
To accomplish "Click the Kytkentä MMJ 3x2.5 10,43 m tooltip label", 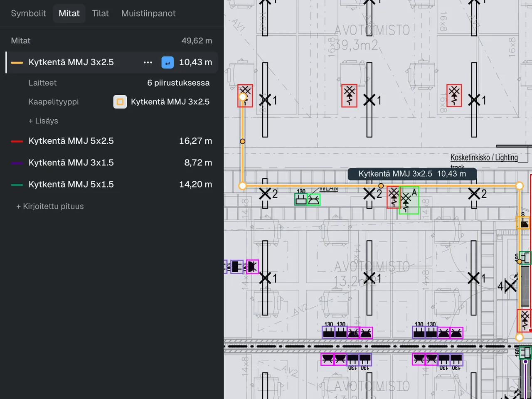I will coord(412,174).
